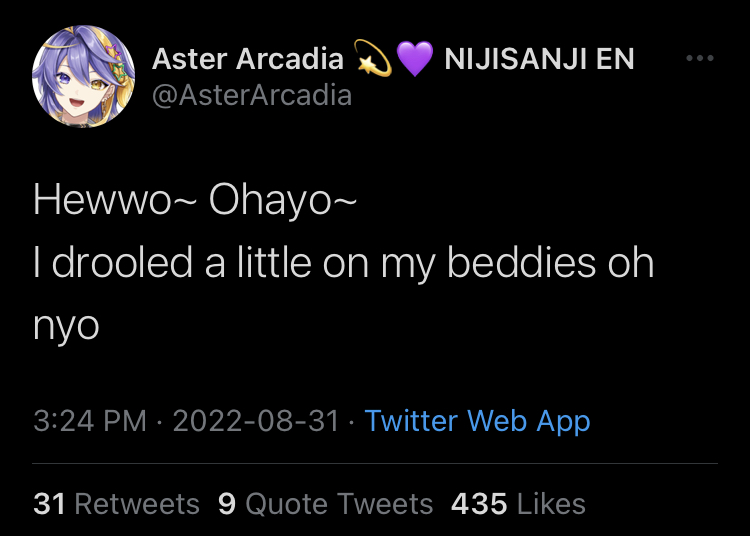
Task: Show the 9 Quote Tweets
Action: pyautogui.click(x=325, y=503)
